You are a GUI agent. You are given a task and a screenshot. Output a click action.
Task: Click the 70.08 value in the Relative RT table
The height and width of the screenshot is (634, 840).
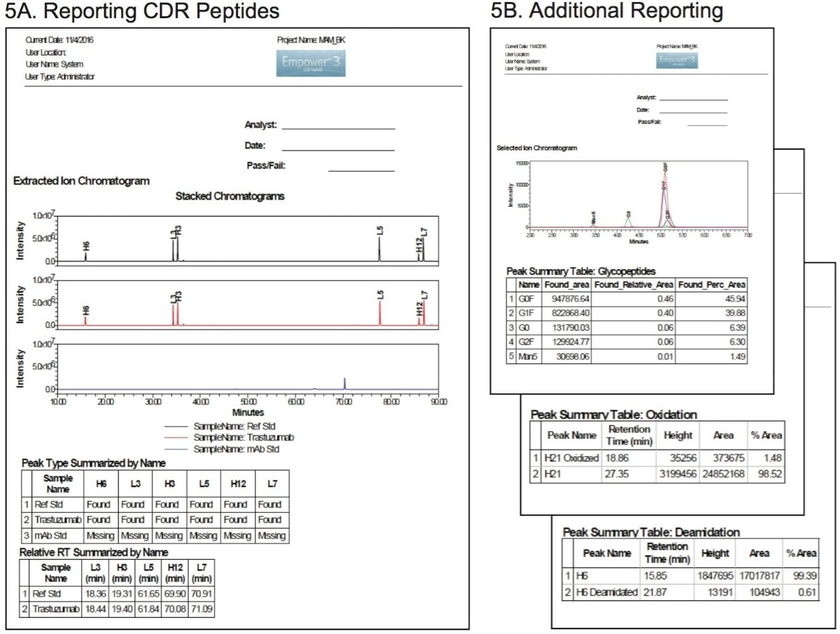point(173,610)
